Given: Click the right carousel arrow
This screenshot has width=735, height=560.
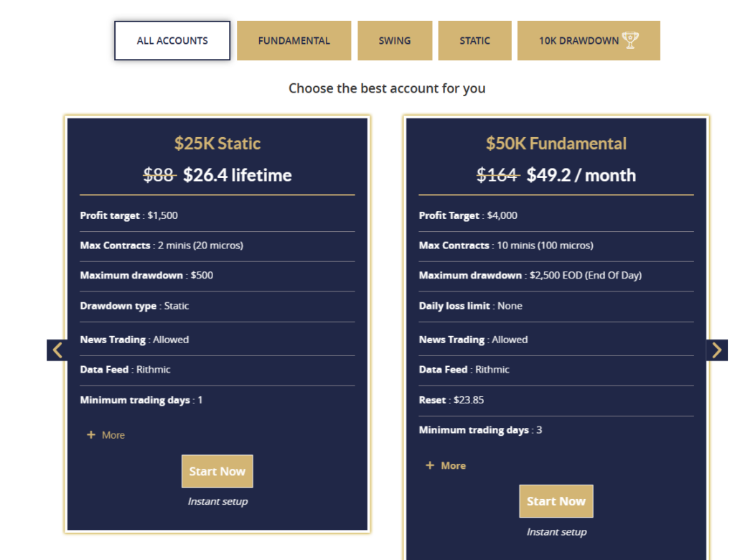Looking at the screenshot, I should 716,350.
